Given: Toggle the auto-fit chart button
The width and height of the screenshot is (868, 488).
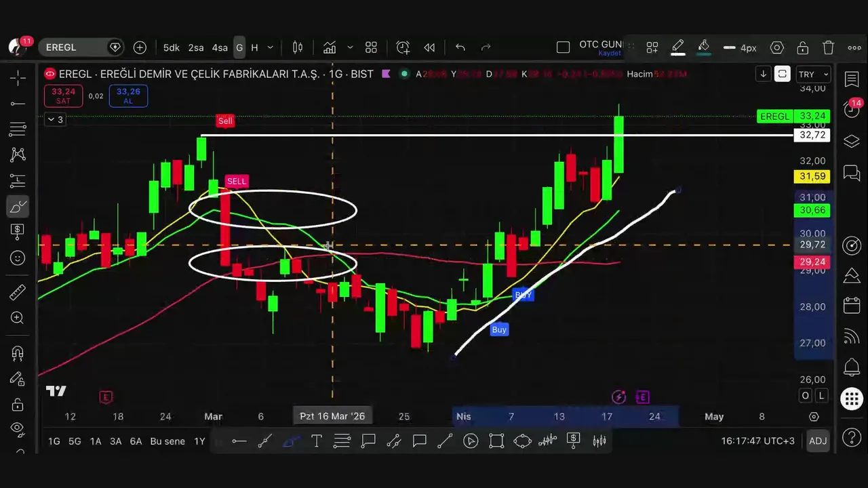Looking at the screenshot, I should pos(782,74).
